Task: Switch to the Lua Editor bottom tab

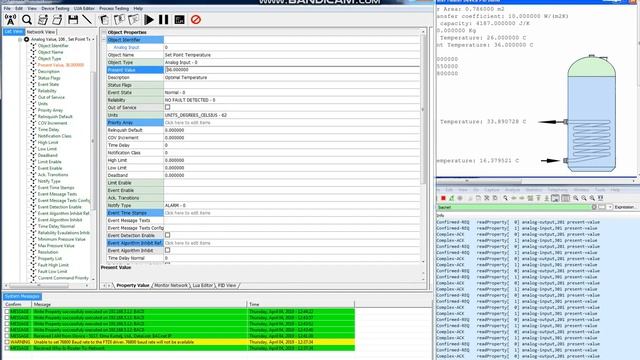Action: [202, 286]
